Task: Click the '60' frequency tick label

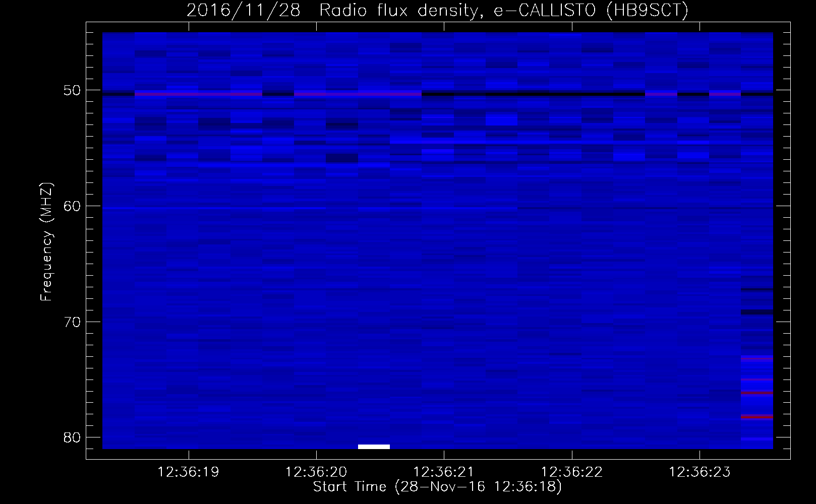Action: 72,206
